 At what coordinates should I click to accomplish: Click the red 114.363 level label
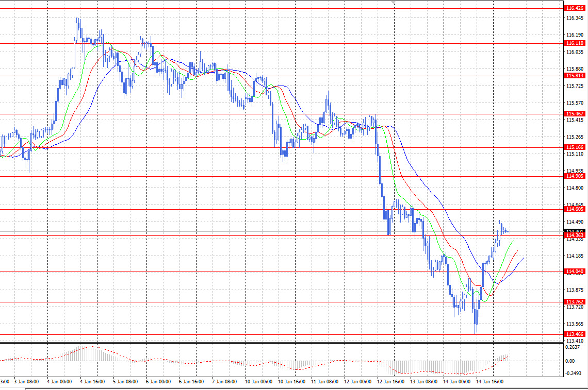click(x=575, y=235)
